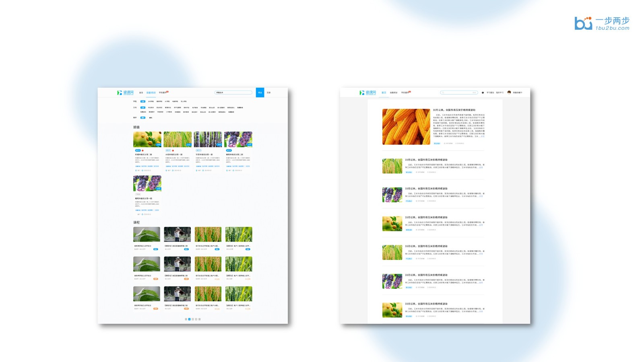
Task: Click the register link beside the login button
Action: coord(268,93)
